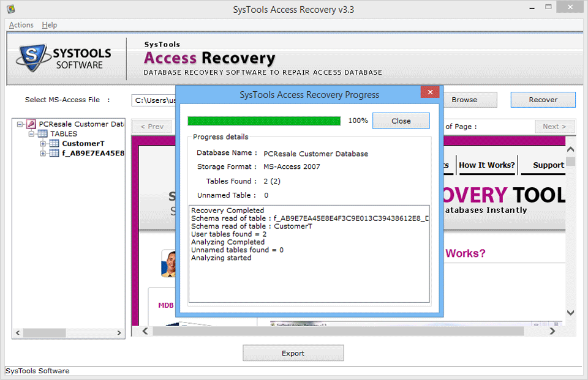The image size is (588, 380).
Task: Click the schema log line for table f_AB9E7EA45E8E4F3C
Action: point(310,218)
